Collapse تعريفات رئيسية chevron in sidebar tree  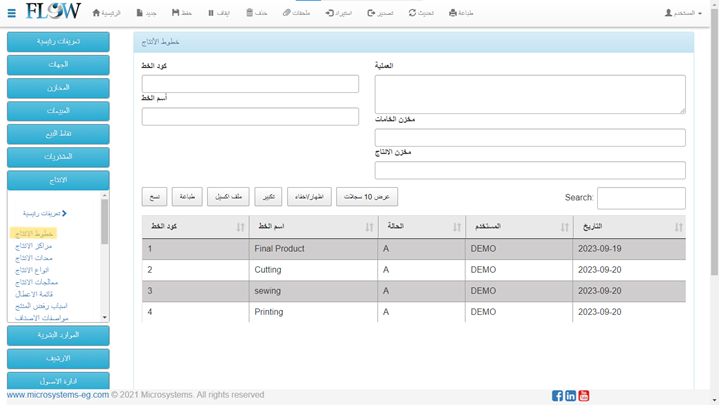click(x=64, y=213)
